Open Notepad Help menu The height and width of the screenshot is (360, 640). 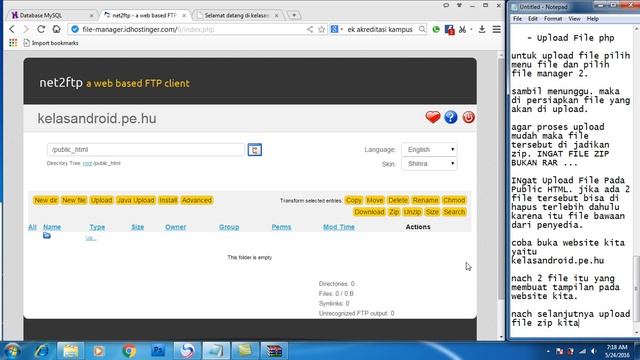pyautogui.click(x=593, y=19)
